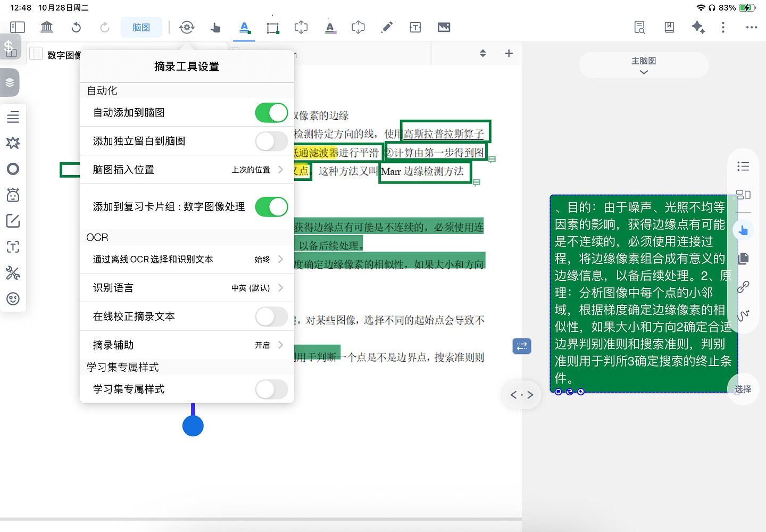Select the rectangle excerpt tool
The image size is (766, 532).
pyautogui.click(x=272, y=27)
